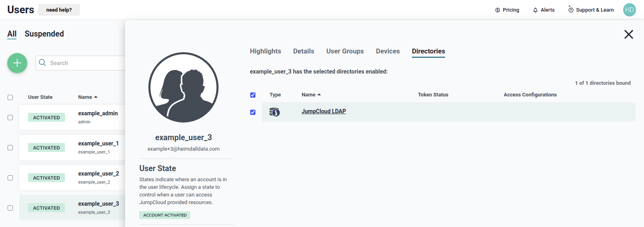Show the Suspended users tab
Viewport: 644px width, 227px height.
44,34
